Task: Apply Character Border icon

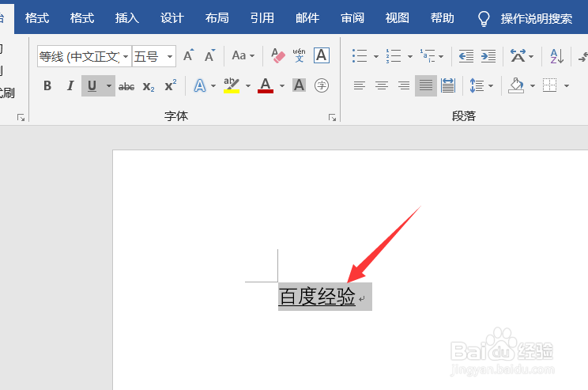Action: [322, 55]
